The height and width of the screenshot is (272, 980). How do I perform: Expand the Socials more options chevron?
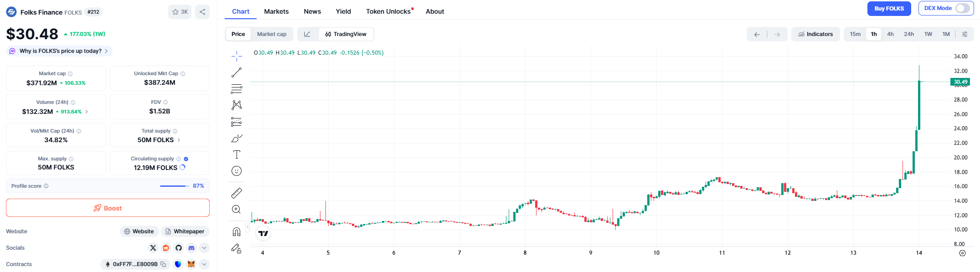pyautogui.click(x=204, y=248)
